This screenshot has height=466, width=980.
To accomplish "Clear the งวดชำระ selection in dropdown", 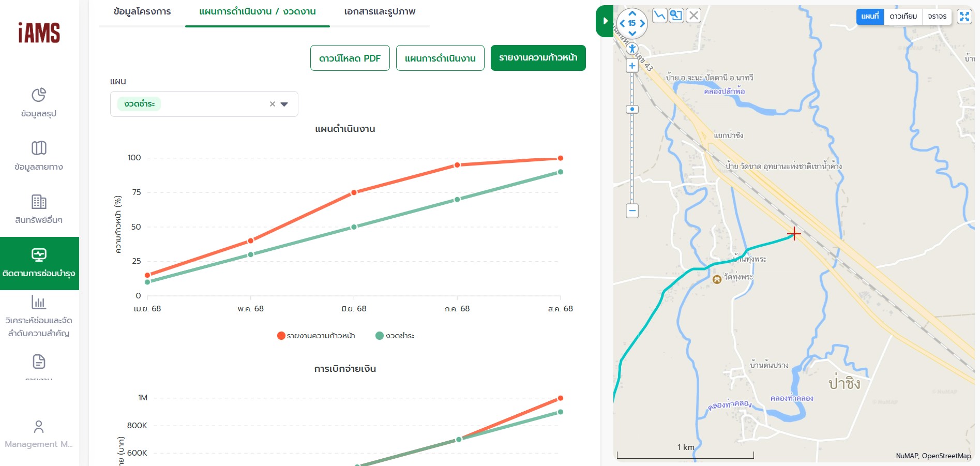I will [273, 104].
